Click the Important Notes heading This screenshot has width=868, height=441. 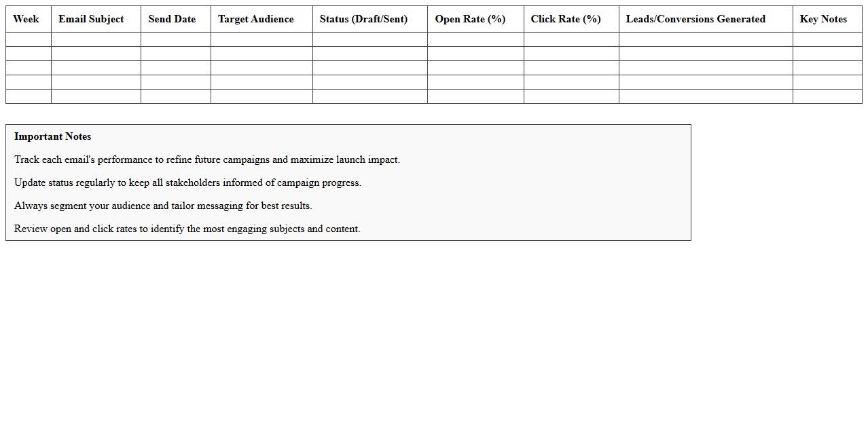52,136
